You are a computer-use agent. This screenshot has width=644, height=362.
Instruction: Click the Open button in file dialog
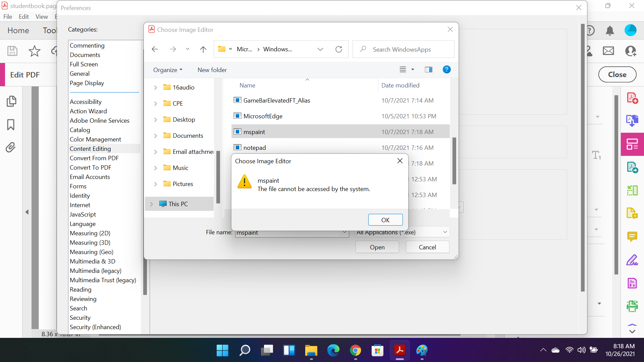pyautogui.click(x=377, y=247)
